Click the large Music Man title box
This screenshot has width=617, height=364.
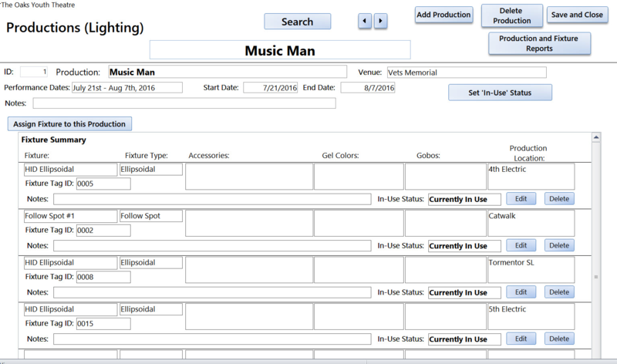tap(280, 50)
